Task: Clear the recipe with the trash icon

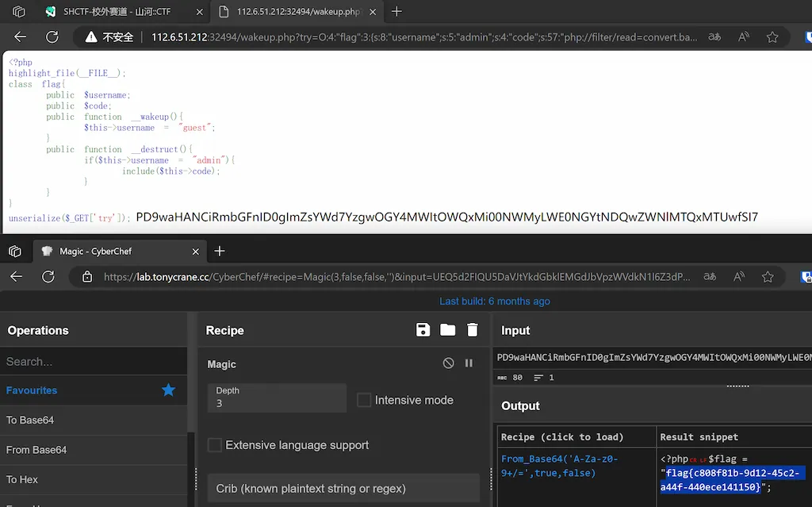Action: [x=472, y=330]
